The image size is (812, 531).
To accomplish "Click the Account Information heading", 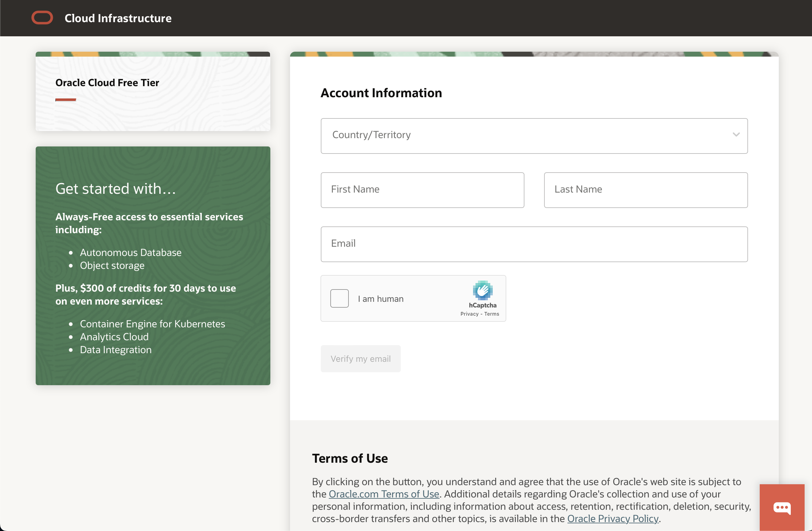I will point(381,93).
